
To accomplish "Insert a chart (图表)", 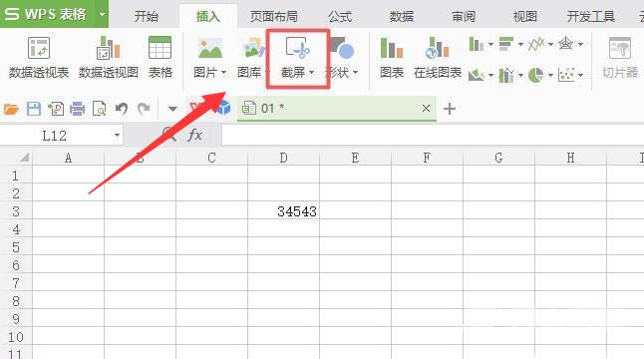I will (392, 58).
